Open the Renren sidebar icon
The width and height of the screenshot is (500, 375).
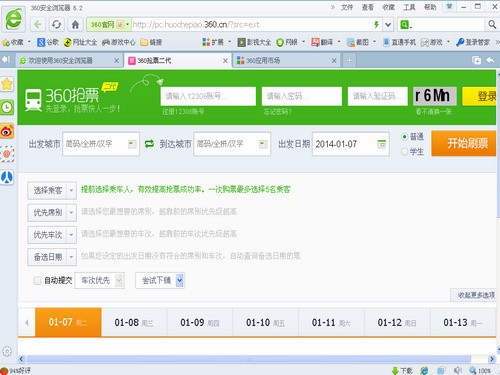click(x=7, y=177)
